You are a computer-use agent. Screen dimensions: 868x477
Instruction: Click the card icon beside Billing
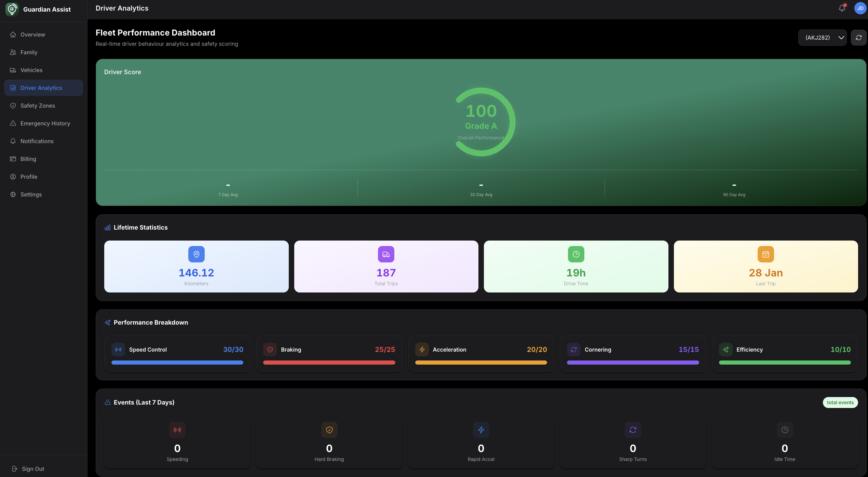(x=13, y=159)
